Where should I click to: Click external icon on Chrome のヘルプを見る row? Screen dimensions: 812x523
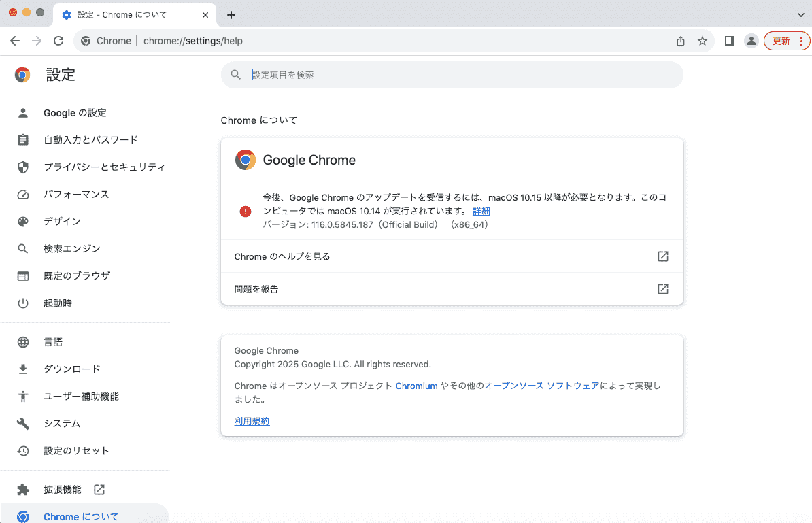663,256
